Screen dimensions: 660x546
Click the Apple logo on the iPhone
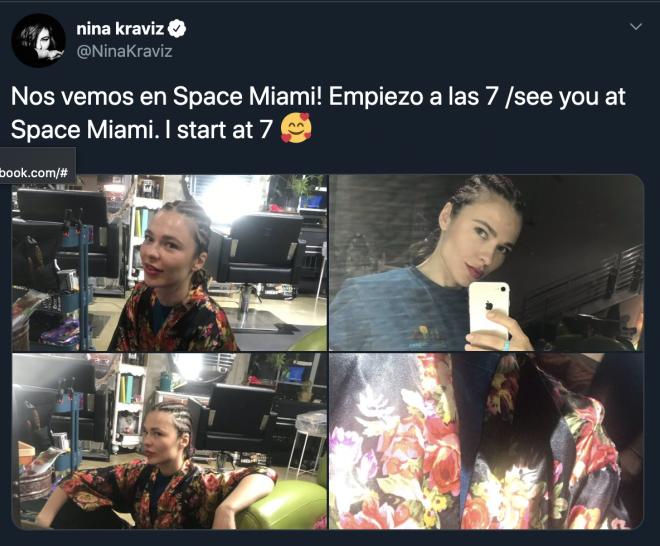pos(489,306)
